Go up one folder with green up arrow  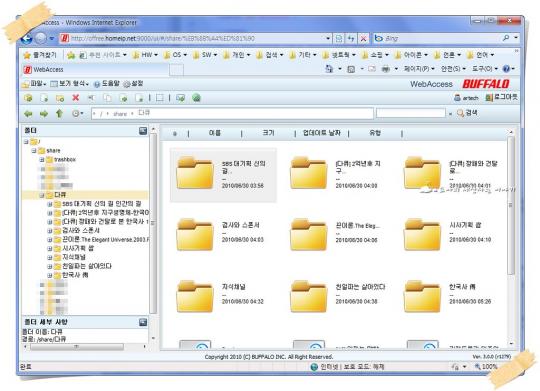[x=59, y=113]
